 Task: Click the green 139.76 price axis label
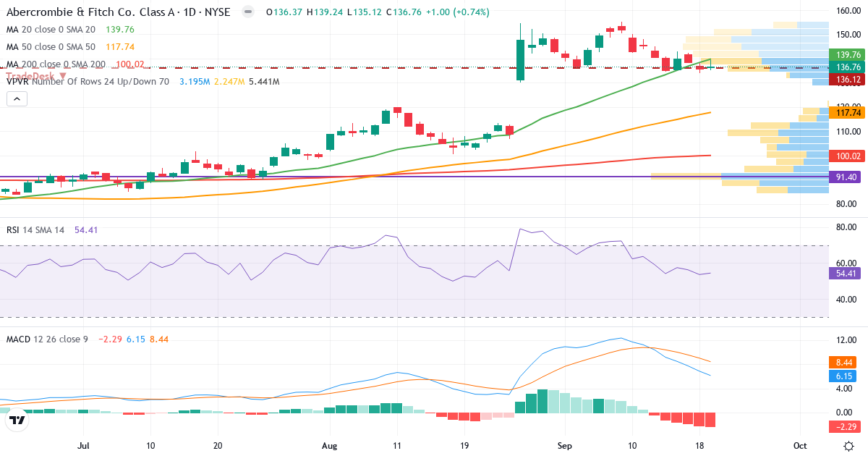848,54
